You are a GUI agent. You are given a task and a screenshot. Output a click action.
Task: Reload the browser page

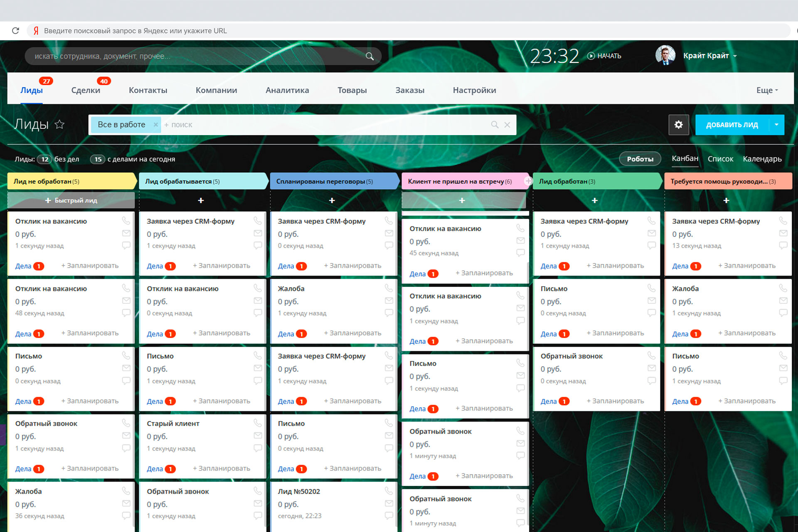click(x=16, y=31)
